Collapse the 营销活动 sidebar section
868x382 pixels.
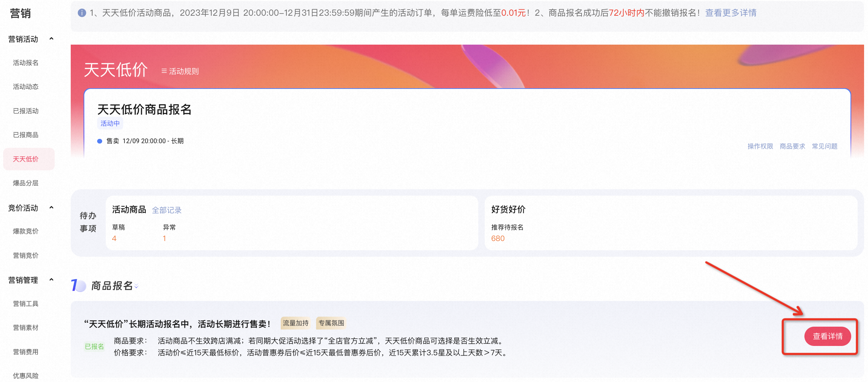click(x=51, y=39)
